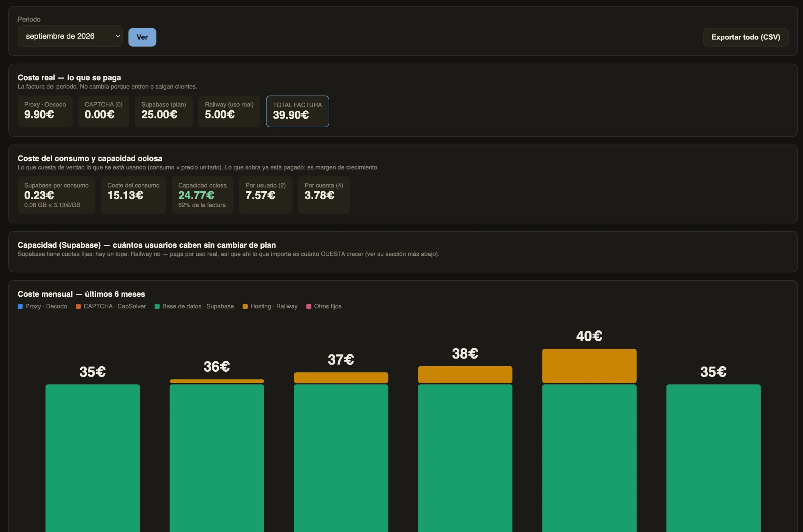Click the Base de datos · Supabase legend label

tap(198, 306)
